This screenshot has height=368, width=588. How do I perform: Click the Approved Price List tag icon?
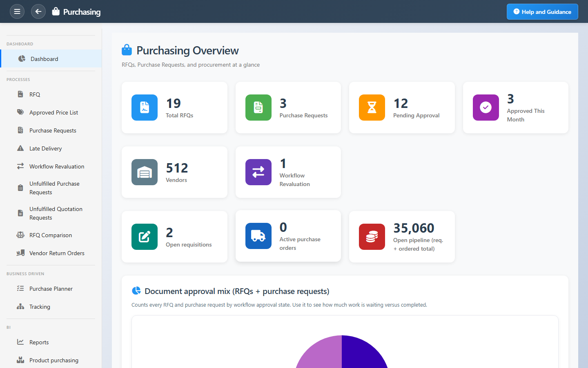[x=20, y=112]
